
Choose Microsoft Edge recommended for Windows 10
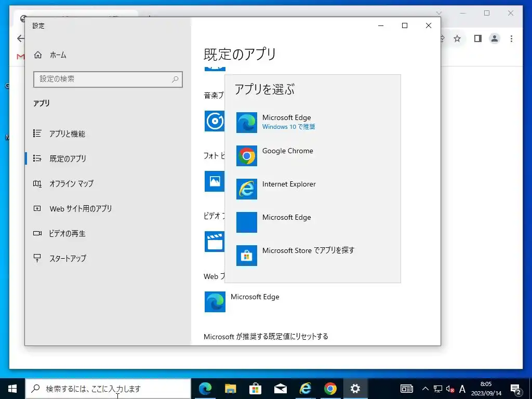tap(312, 123)
